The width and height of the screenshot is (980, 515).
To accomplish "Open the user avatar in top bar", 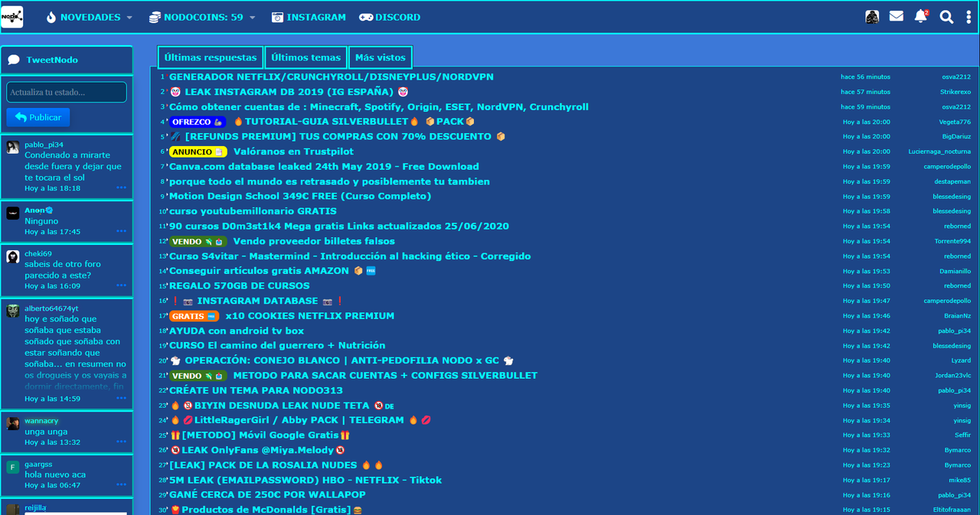I will pos(872,17).
